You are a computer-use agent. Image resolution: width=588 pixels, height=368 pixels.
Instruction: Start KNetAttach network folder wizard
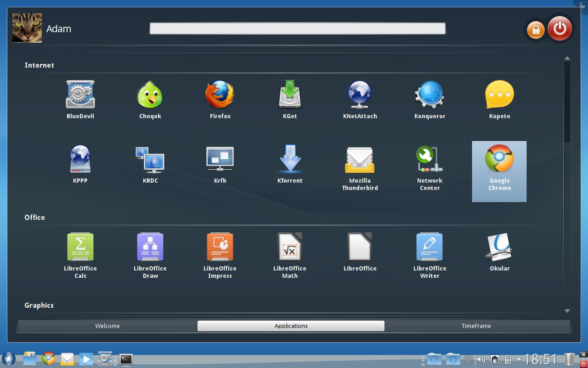click(360, 100)
